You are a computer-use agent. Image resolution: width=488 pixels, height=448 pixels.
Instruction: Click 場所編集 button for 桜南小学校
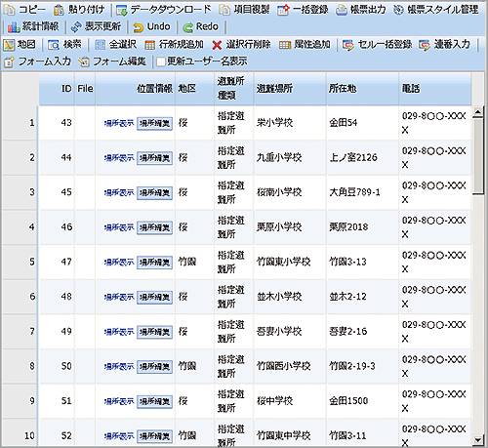point(154,193)
